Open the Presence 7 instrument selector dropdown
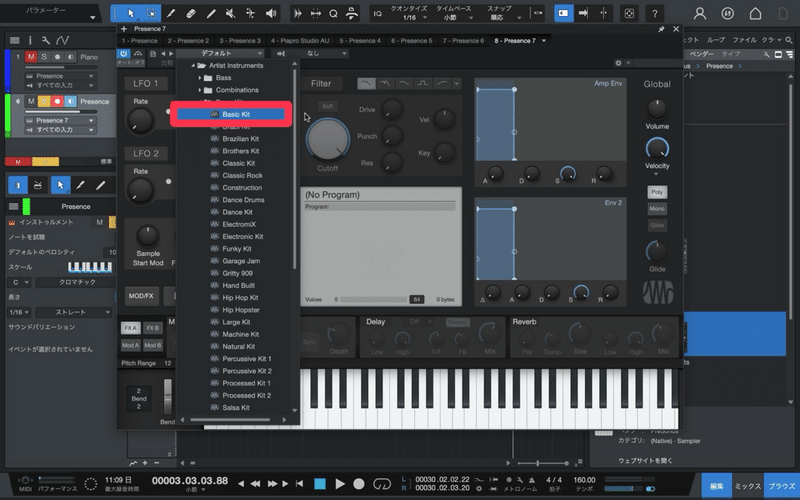Image resolution: width=800 pixels, height=500 pixels. pos(60,120)
